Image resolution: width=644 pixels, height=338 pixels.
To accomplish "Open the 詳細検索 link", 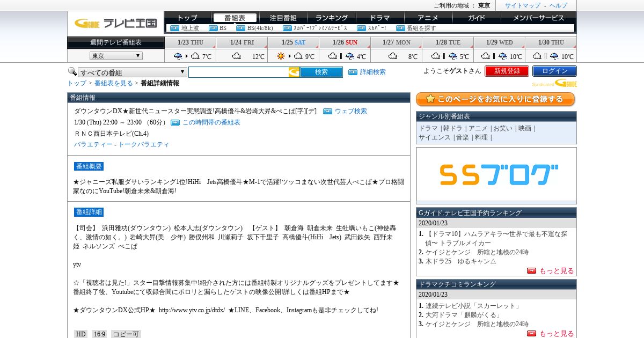I will pyautogui.click(x=372, y=72).
